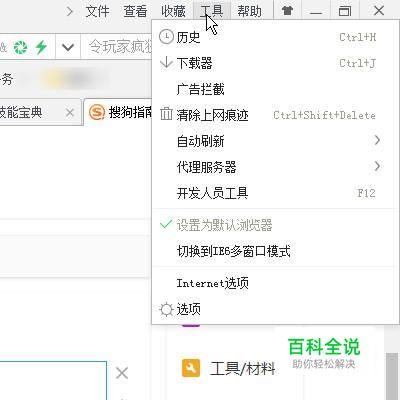This screenshot has height=400, width=400.
Task: Select 清除上网痕迹 menu entry
Action: pos(275,115)
